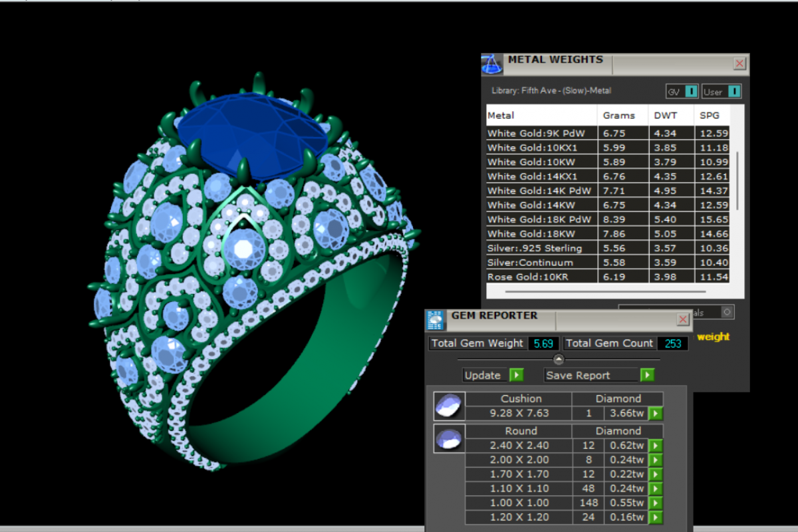
Task: Toggle the radio button under the metals table
Action: (x=727, y=312)
